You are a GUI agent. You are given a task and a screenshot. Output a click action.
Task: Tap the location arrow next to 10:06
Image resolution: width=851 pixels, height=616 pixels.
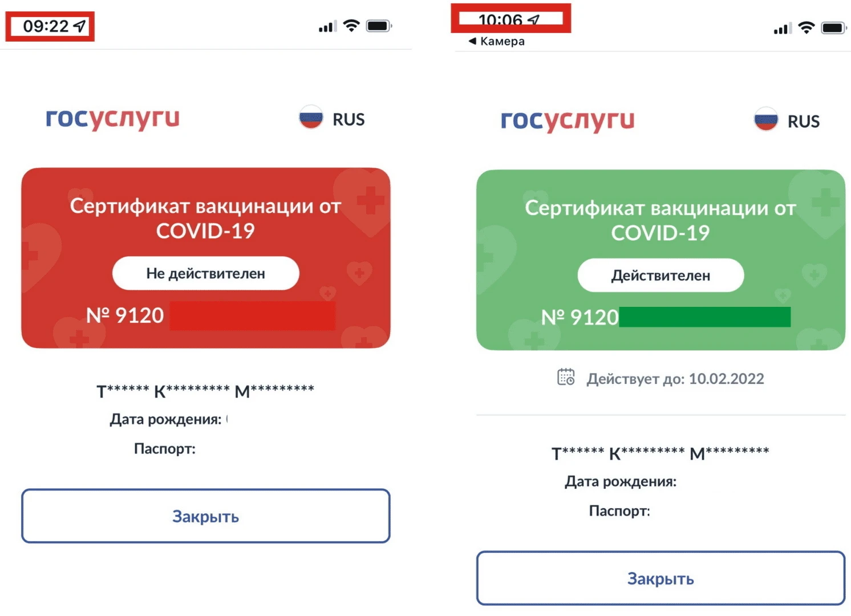tap(533, 19)
